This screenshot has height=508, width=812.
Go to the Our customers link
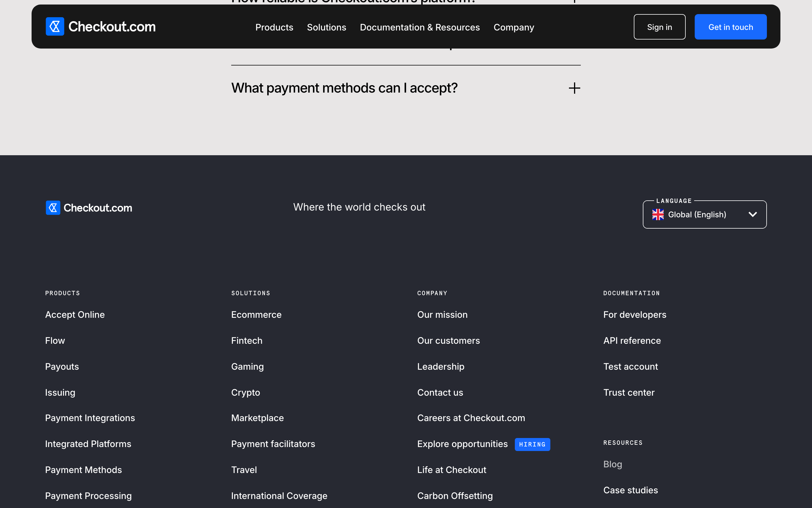[x=448, y=340]
